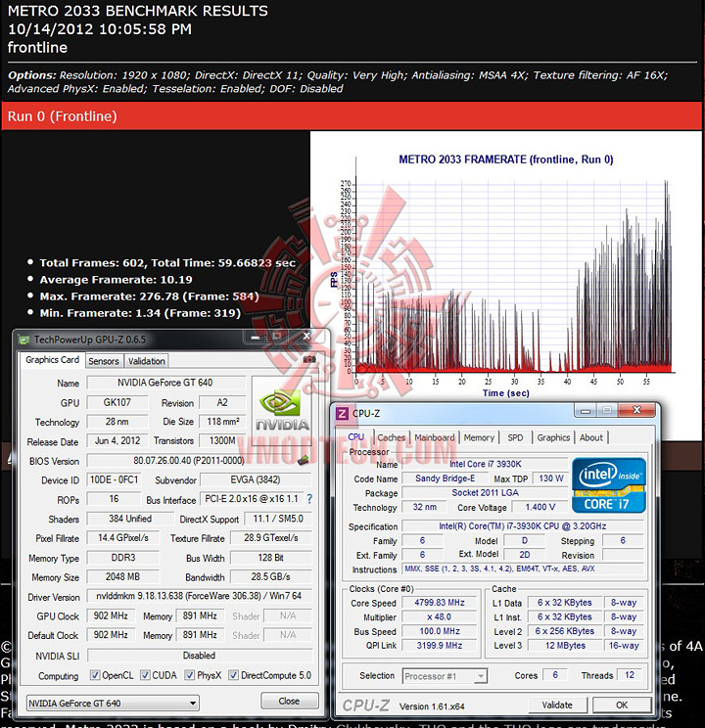
Task: Click the Cores 6 value in CPU-Z
Action: [555, 675]
